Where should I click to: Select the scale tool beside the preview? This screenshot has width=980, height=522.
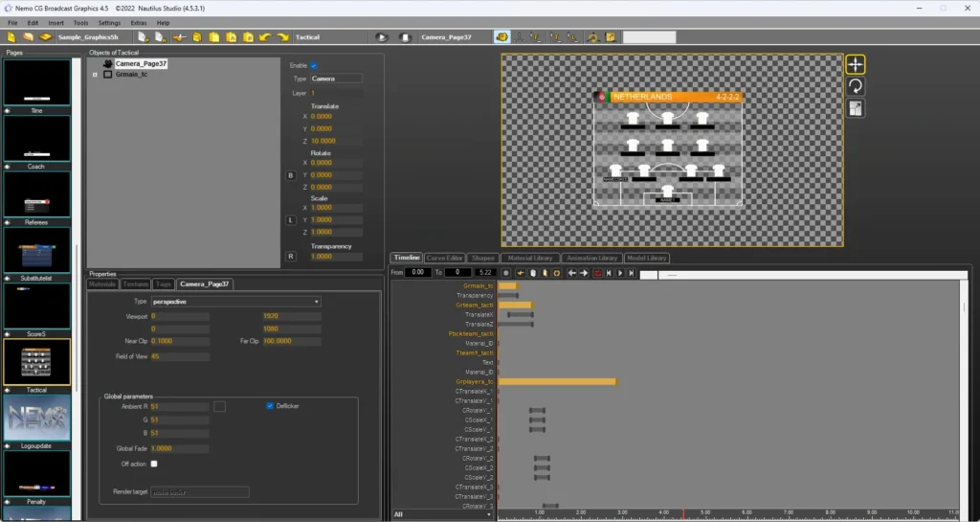[x=855, y=108]
